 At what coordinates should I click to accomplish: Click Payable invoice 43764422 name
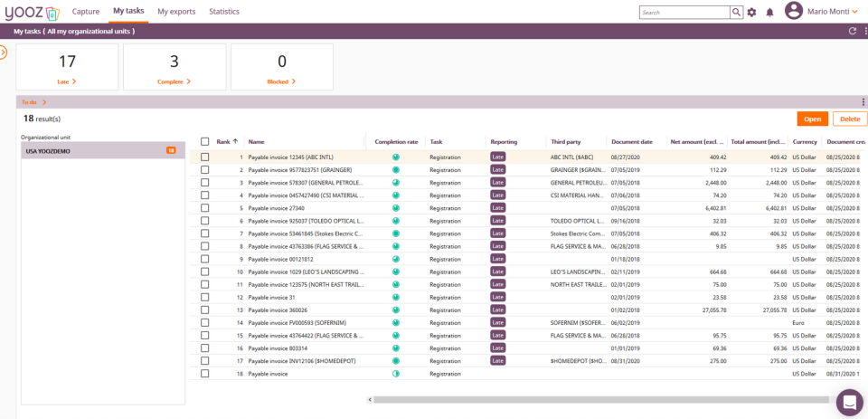[307, 336]
